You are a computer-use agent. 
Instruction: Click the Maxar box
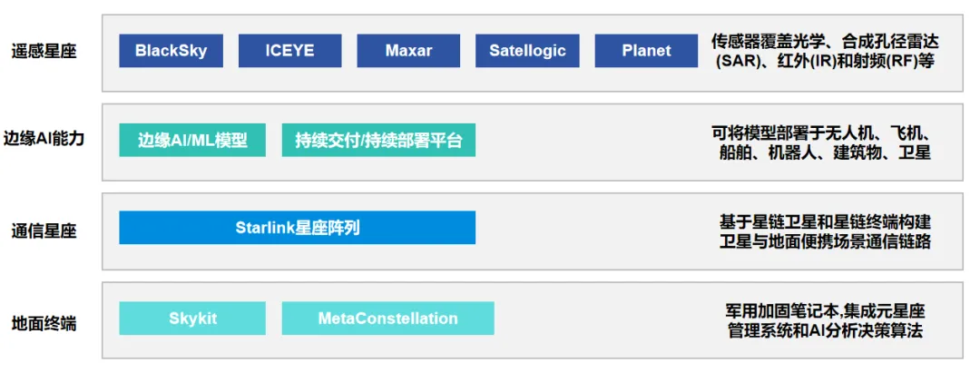pyautogui.click(x=408, y=51)
